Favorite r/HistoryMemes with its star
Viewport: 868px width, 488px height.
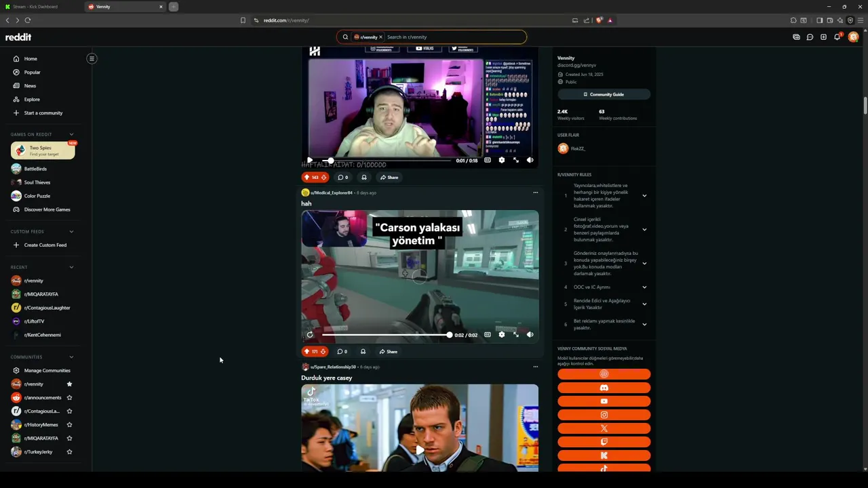pyautogui.click(x=69, y=425)
